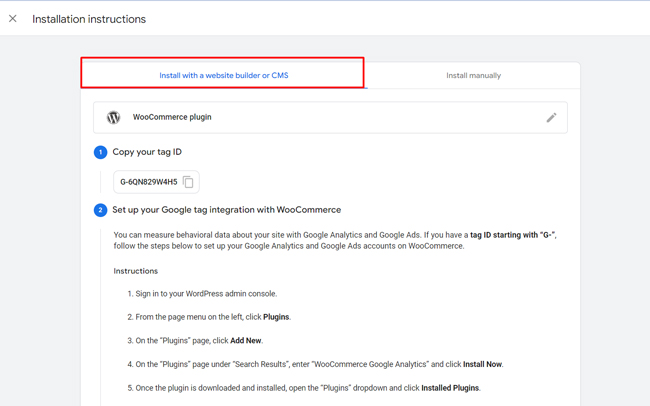Open Install with a website builder or CMS tab
The height and width of the screenshot is (406, 650).
point(224,75)
